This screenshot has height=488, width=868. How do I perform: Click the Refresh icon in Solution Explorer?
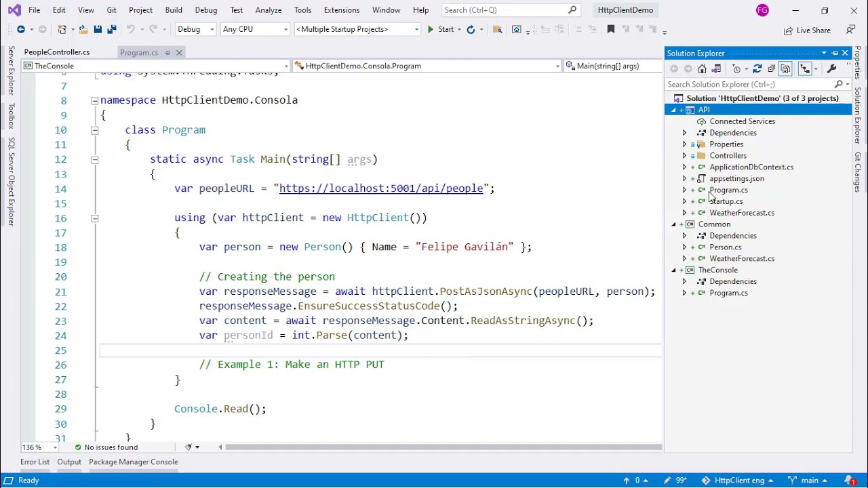pos(757,68)
